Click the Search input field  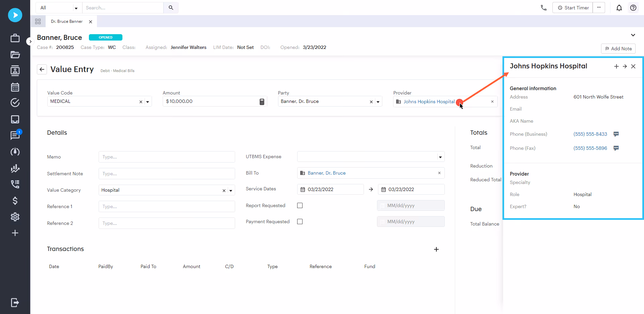(123, 8)
